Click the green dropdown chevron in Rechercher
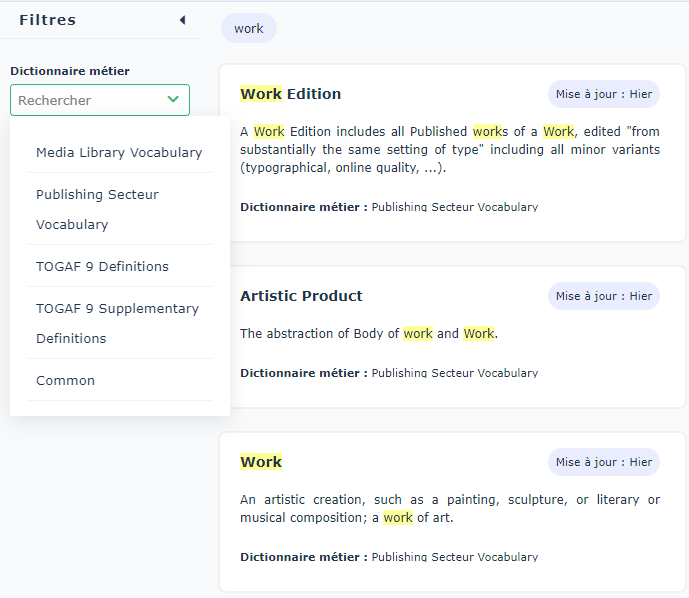 click(x=173, y=100)
